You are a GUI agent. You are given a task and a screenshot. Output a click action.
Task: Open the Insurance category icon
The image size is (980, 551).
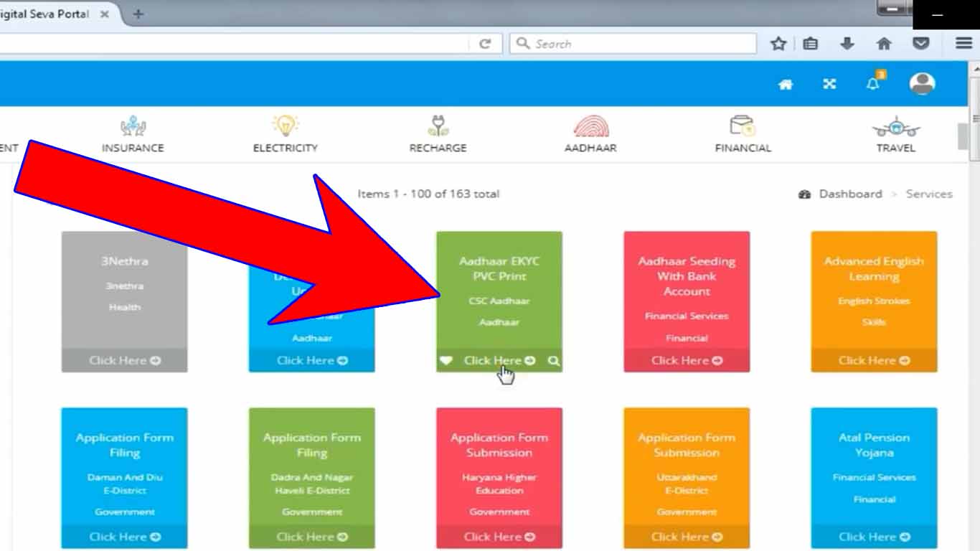pos(133,126)
